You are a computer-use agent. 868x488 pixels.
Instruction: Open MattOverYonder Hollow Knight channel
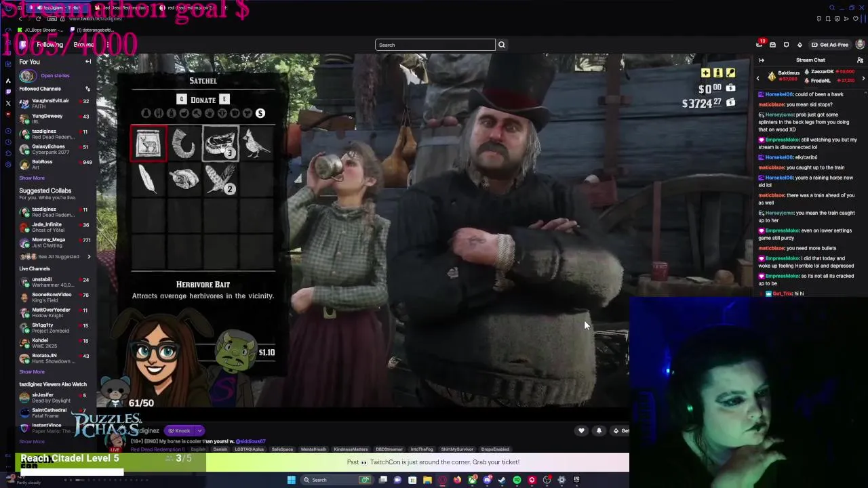[x=54, y=312]
